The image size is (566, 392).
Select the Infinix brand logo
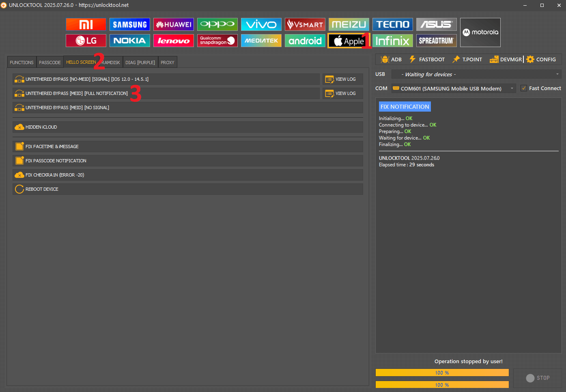coord(392,41)
